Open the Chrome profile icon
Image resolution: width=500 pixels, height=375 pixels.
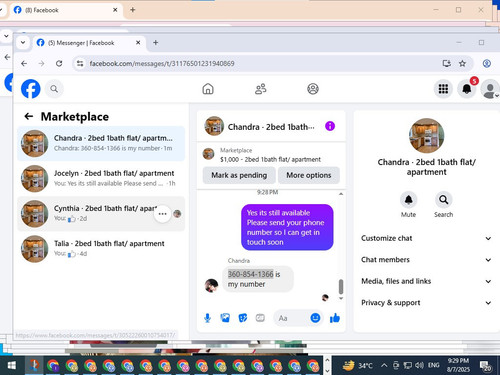487,63
